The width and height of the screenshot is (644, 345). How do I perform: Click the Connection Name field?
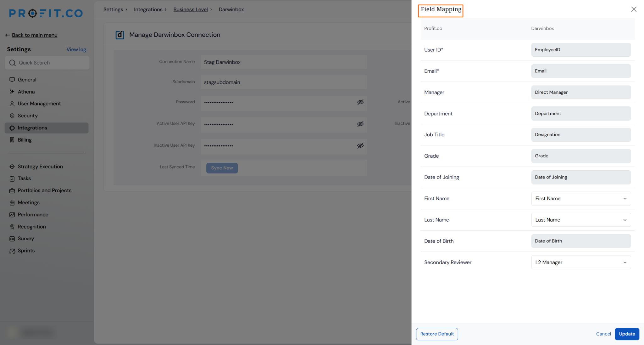[284, 62]
